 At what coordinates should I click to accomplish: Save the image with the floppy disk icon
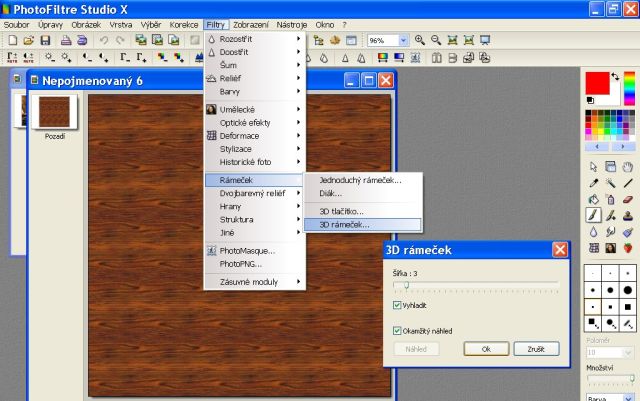[45, 40]
